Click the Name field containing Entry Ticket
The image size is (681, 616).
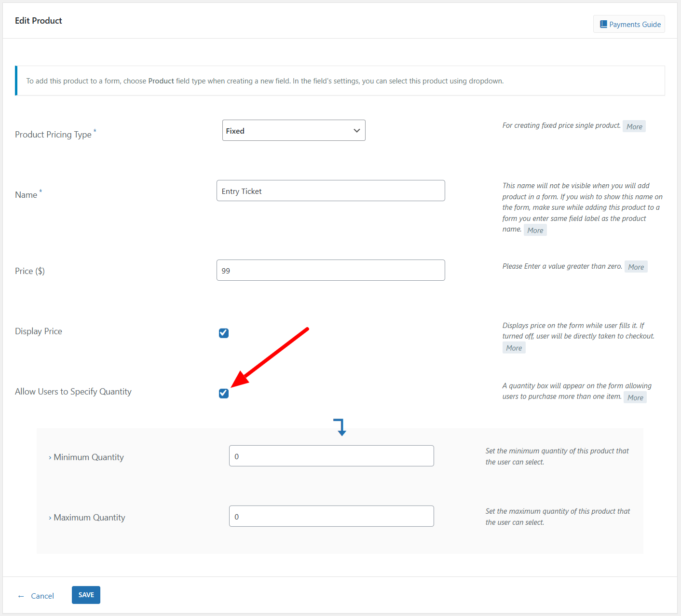pos(330,191)
